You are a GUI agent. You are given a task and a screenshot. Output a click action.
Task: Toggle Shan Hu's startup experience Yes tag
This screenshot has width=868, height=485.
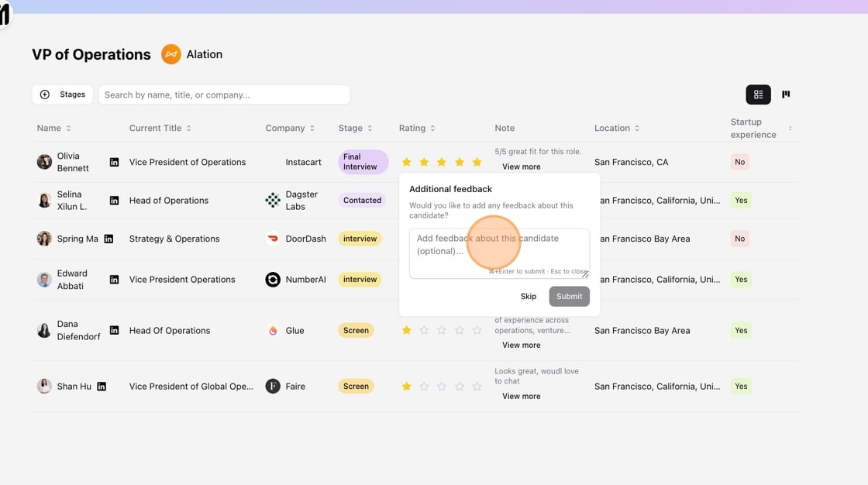(x=741, y=387)
